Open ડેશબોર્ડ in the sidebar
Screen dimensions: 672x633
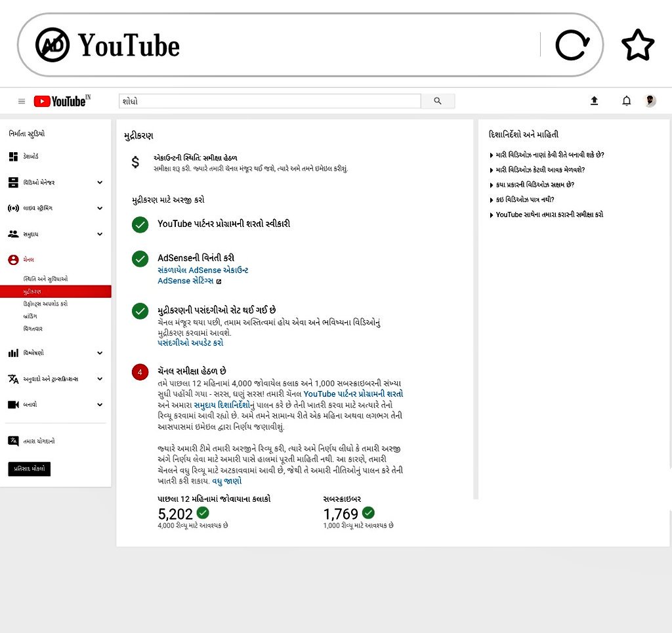tap(31, 156)
